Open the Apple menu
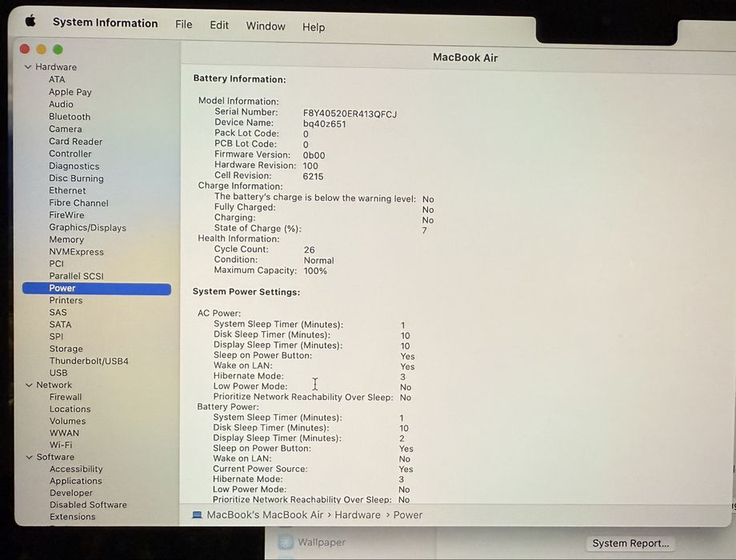736x560 pixels. coord(30,21)
